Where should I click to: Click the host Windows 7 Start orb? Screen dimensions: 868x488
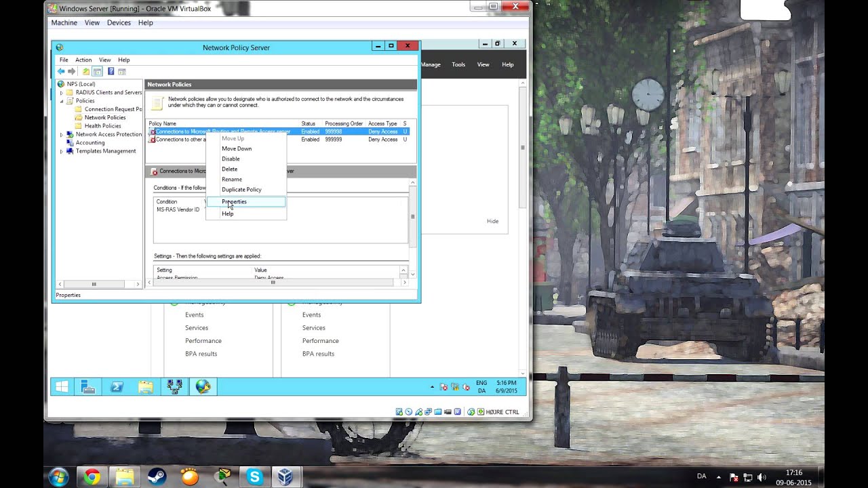pos(58,476)
